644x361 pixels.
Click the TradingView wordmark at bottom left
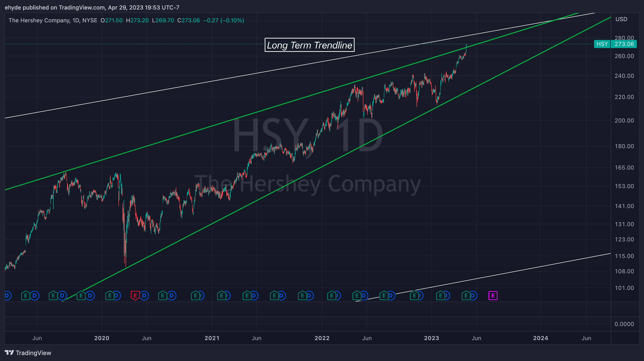34,353
